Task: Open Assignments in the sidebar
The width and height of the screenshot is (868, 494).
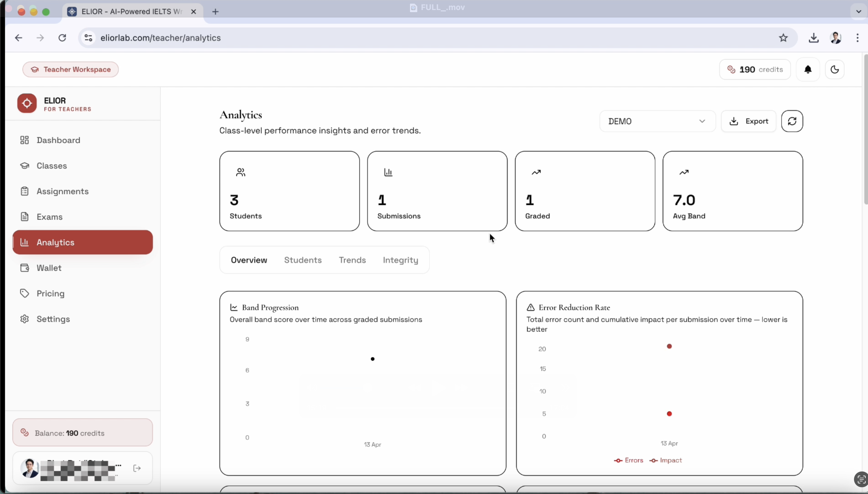Action: pos(62,191)
